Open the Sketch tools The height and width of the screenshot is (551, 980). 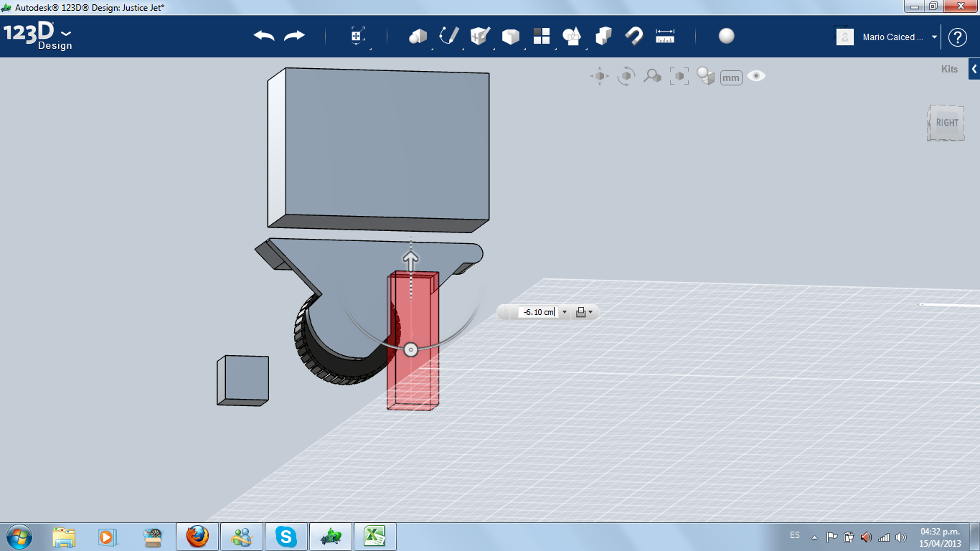click(449, 36)
